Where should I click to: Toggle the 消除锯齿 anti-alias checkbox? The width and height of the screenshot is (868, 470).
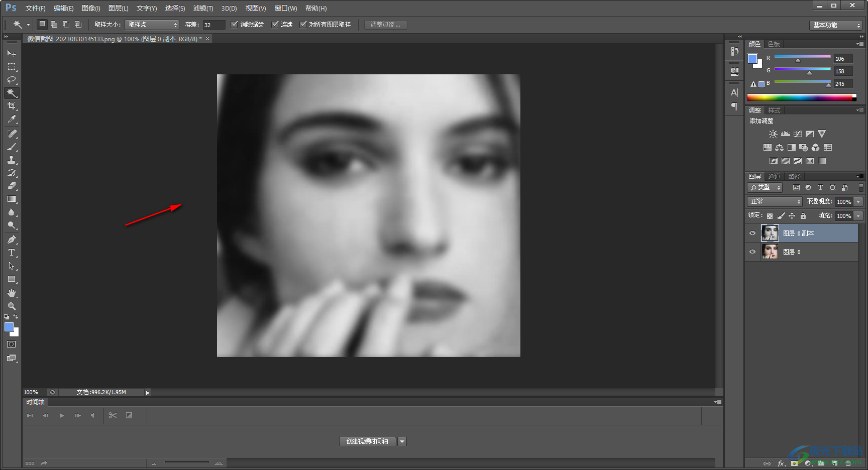[x=234, y=24]
